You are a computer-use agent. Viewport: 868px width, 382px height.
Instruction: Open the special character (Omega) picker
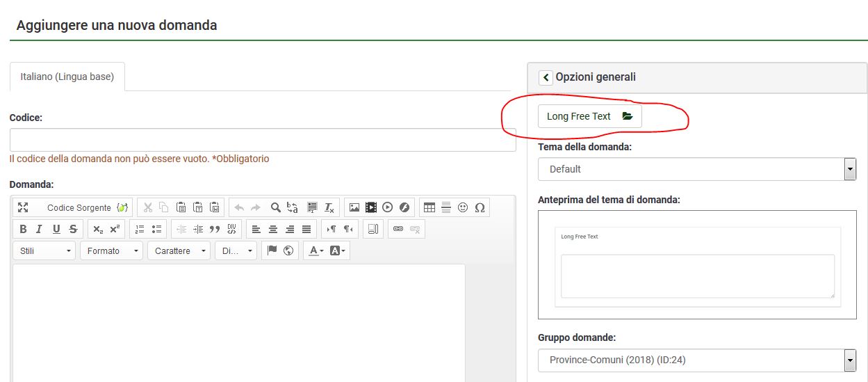480,207
